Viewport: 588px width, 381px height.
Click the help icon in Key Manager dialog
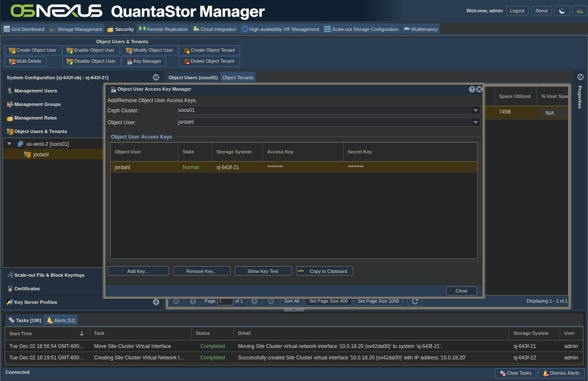(x=472, y=89)
